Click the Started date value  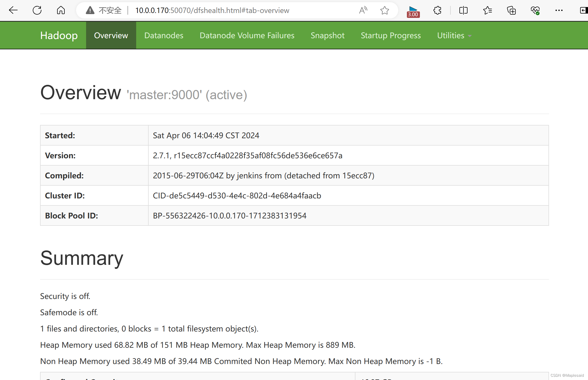click(206, 135)
